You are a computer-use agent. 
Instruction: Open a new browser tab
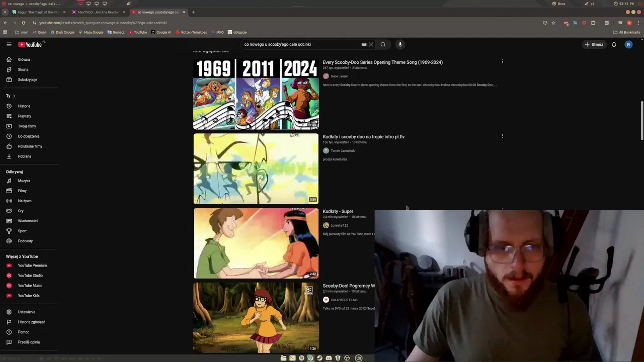pos(193,12)
